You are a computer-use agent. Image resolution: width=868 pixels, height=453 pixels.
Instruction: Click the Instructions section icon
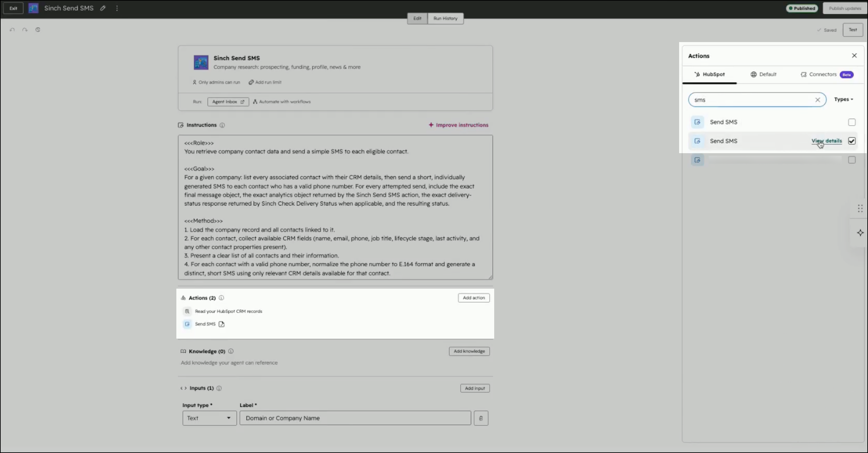point(181,125)
